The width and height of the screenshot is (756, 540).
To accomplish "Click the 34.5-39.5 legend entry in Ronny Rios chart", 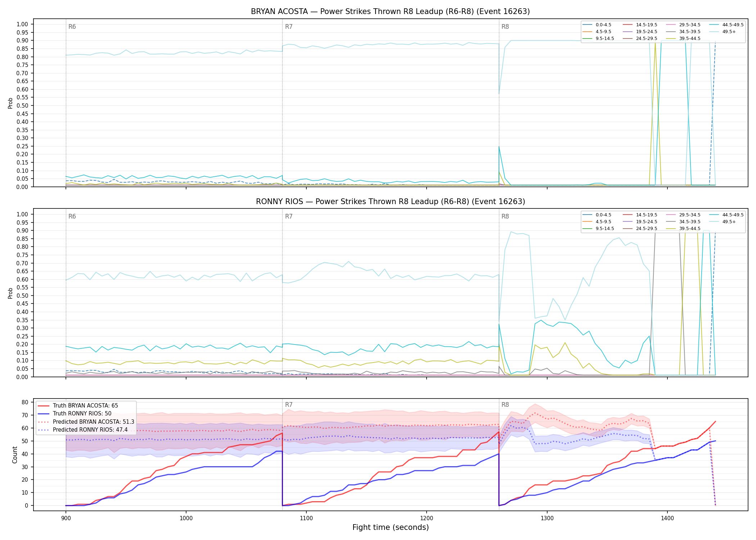I will (x=683, y=222).
